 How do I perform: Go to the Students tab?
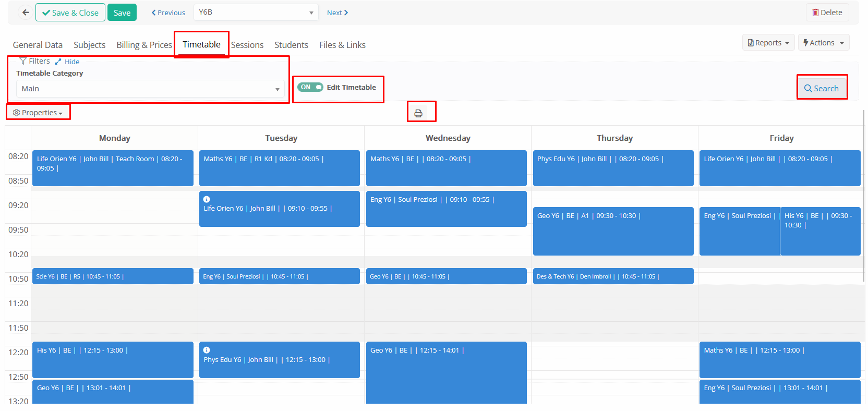[x=291, y=45]
